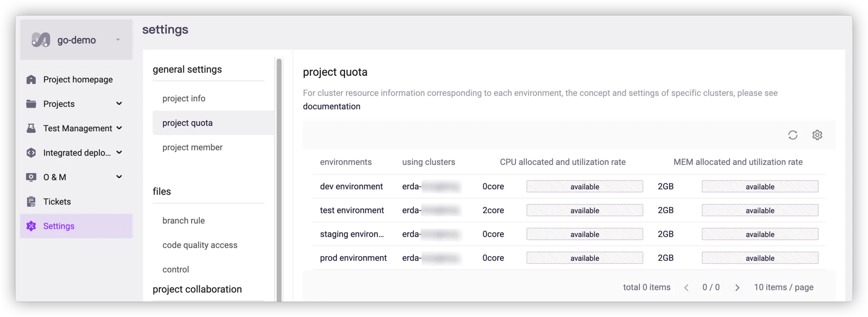Open table column settings gear icon
This screenshot has width=868, height=317.
pos(817,135)
